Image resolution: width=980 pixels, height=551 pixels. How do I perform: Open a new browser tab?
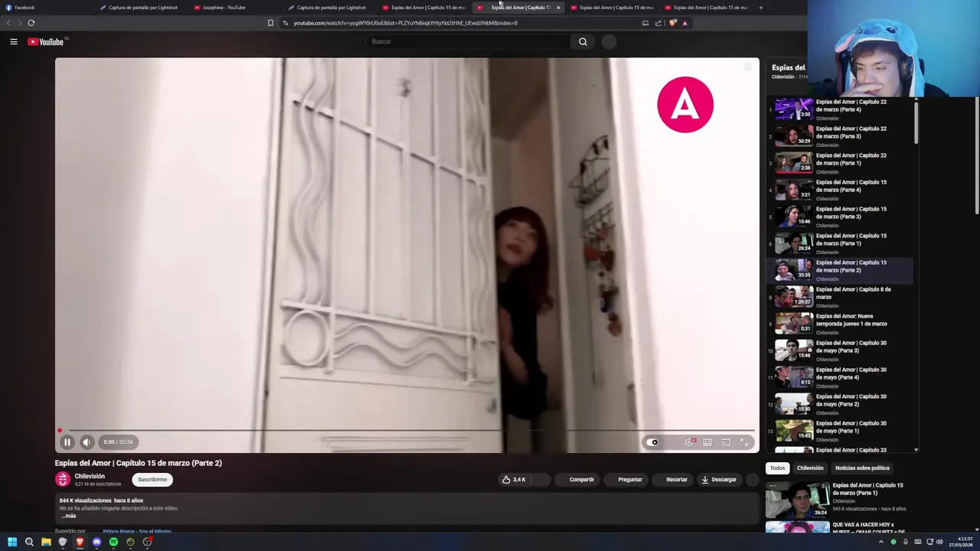760,8
